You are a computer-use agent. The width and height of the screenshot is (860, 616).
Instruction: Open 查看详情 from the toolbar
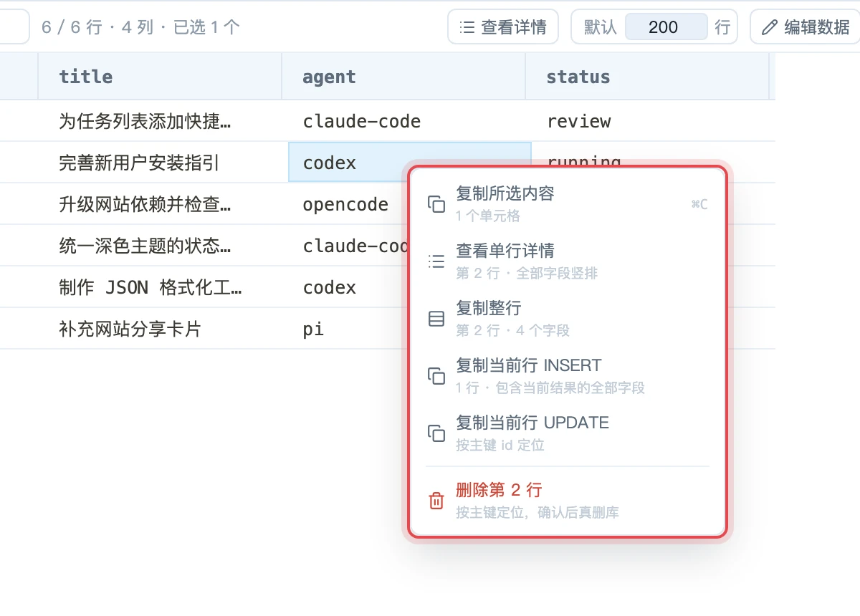pyautogui.click(x=503, y=27)
